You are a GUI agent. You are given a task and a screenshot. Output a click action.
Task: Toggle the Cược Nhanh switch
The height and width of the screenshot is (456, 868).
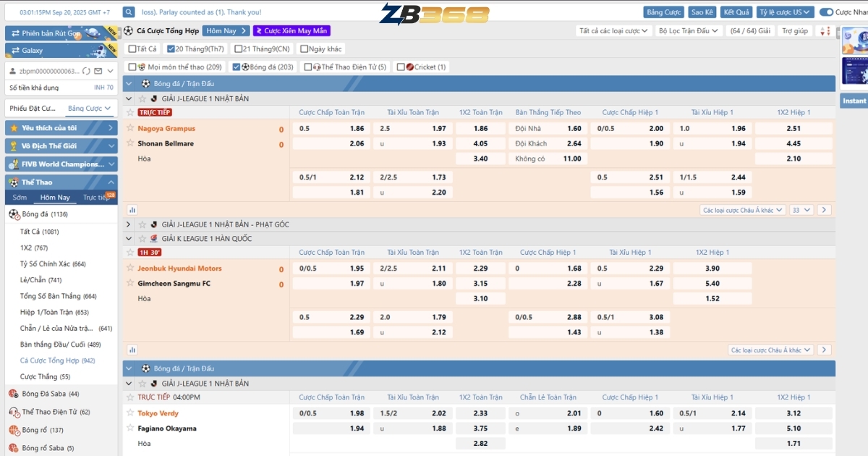[x=826, y=12]
